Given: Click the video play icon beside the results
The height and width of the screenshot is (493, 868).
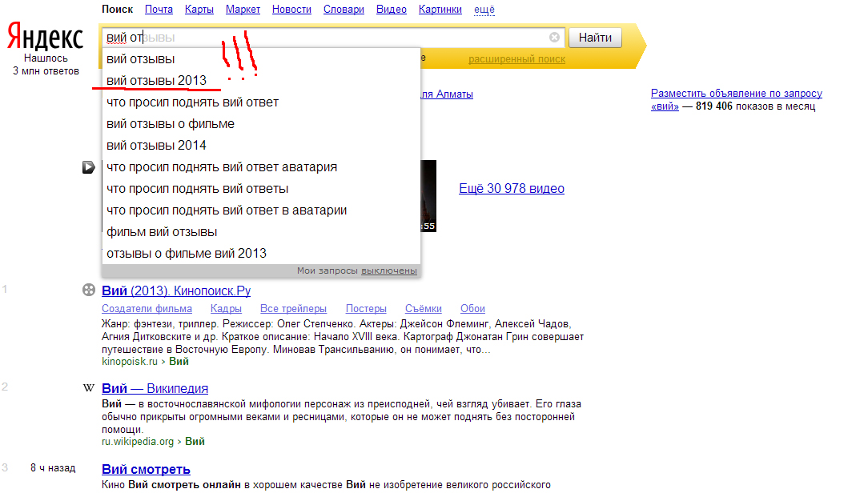Looking at the screenshot, I should 89,167.
